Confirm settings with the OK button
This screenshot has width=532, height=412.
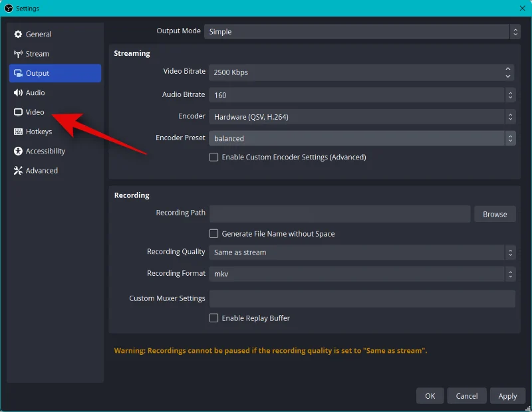click(430, 396)
